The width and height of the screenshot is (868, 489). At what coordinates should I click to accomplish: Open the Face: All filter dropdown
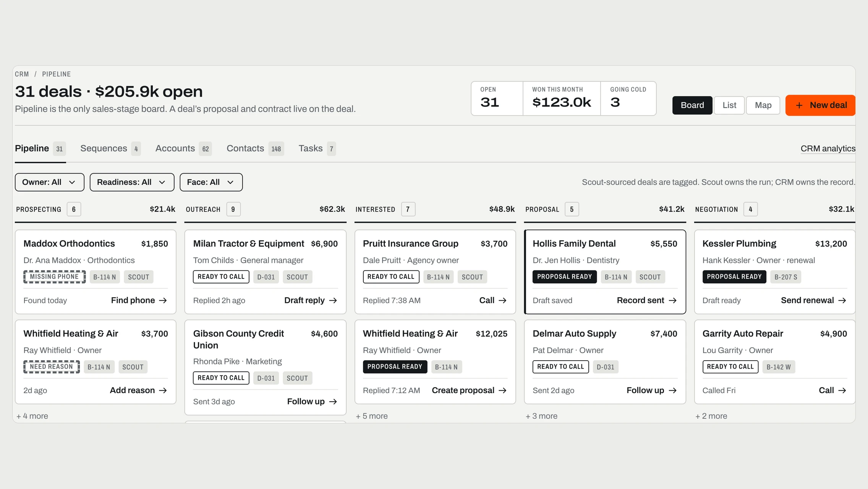click(211, 182)
